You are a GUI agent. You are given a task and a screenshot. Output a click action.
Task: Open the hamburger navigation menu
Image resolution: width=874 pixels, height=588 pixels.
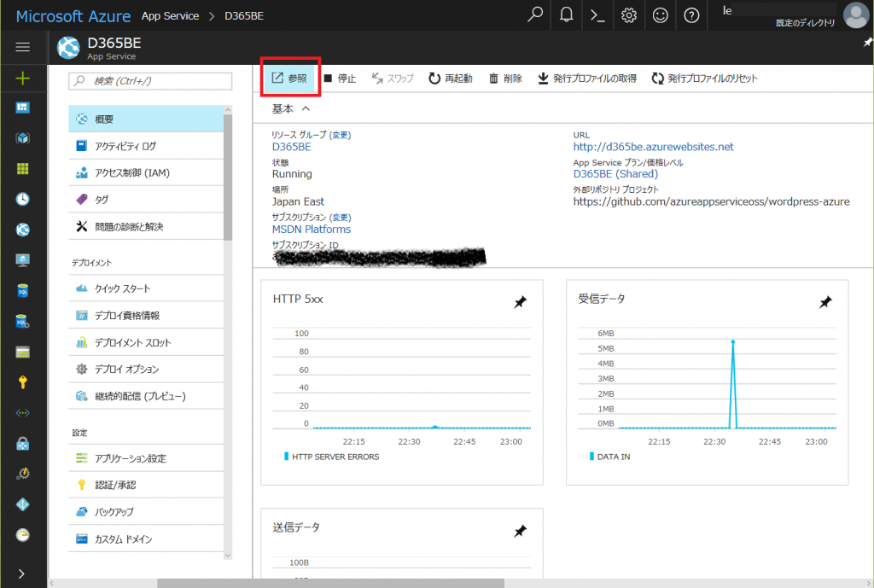click(22, 48)
